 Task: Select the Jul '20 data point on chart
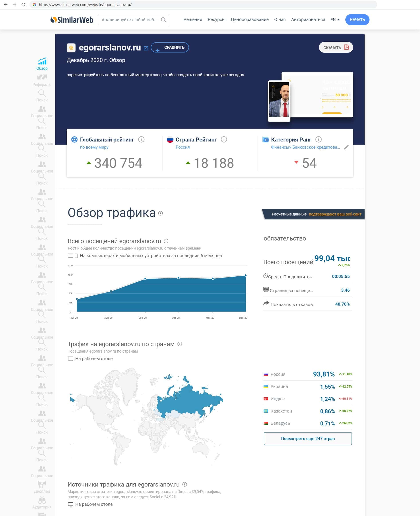(x=77, y=299)
